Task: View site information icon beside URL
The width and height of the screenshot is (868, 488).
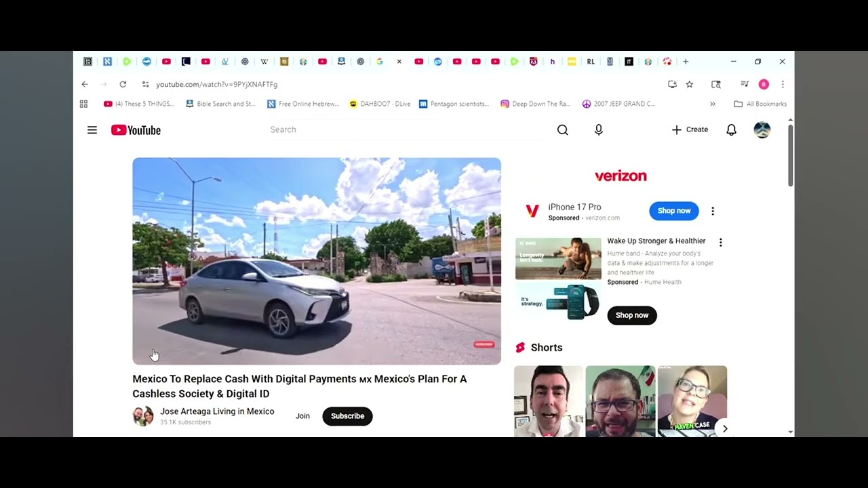Action: [x=145, y=84]
